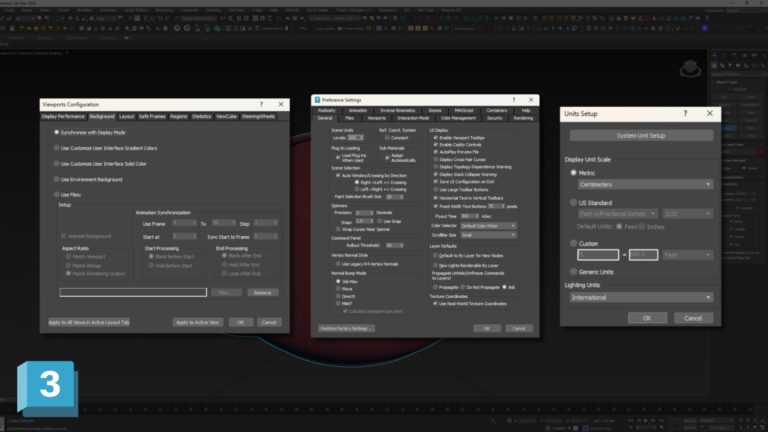Click first Custom unit value field
This screenshot has height=432, width=768.
(598, 255)
